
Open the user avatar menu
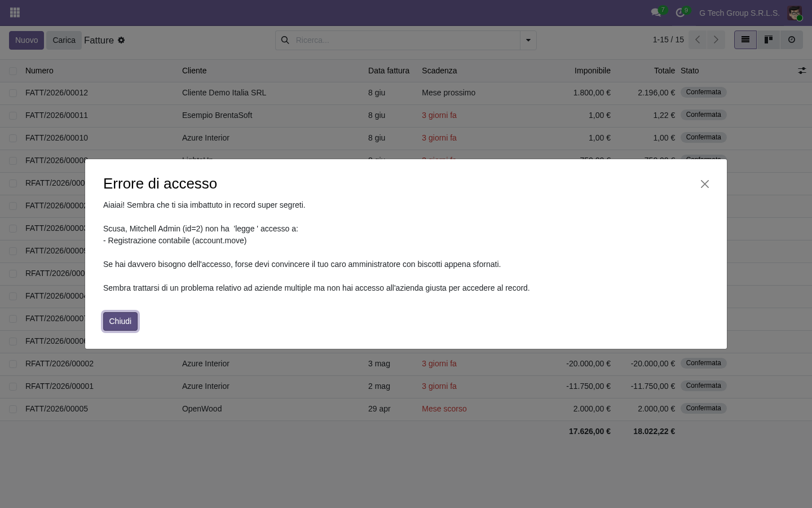pyautogui.click(x=795, y=12)
